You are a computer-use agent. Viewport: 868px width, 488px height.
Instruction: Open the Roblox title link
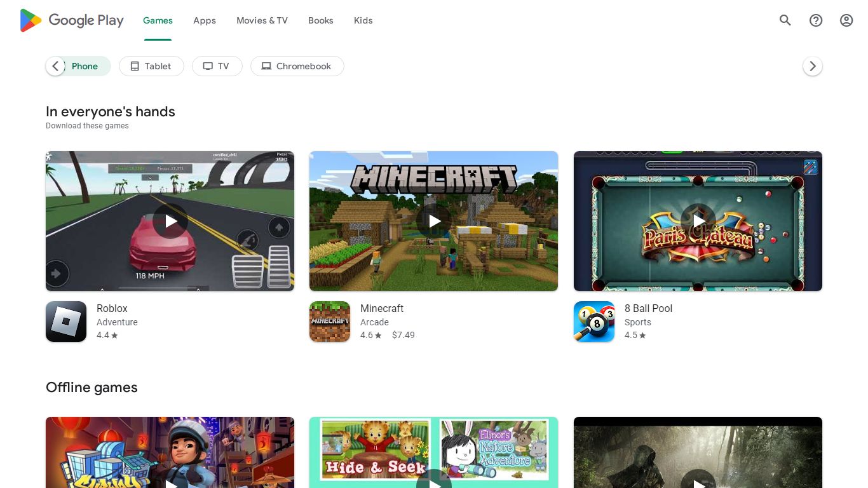tap(112, 308)
